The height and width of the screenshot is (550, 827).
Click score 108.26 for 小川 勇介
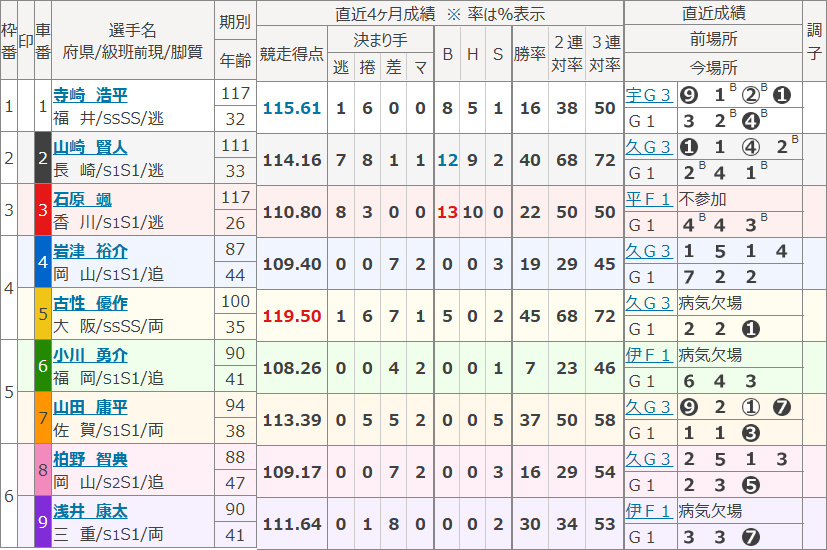[292, 368]
